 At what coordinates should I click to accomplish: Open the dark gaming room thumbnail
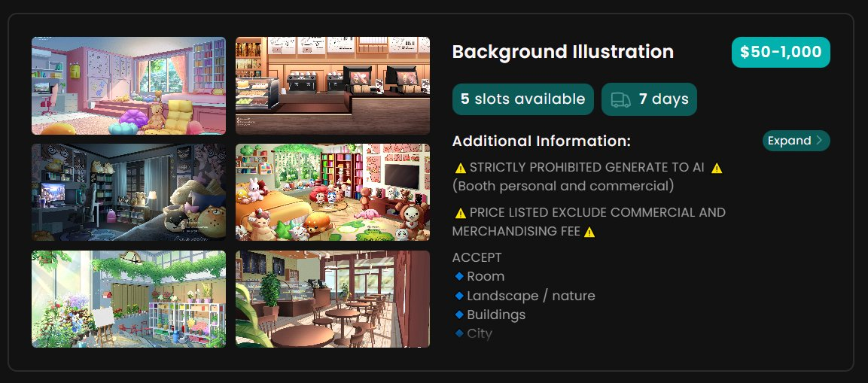(129, 192)
